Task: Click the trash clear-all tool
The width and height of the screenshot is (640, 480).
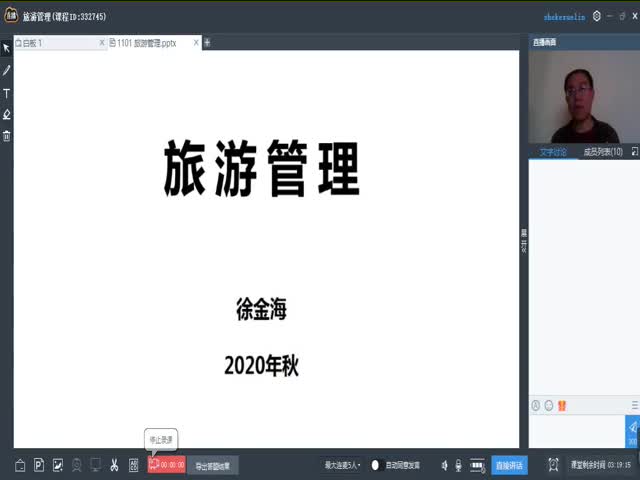Action: pos(6,136)
